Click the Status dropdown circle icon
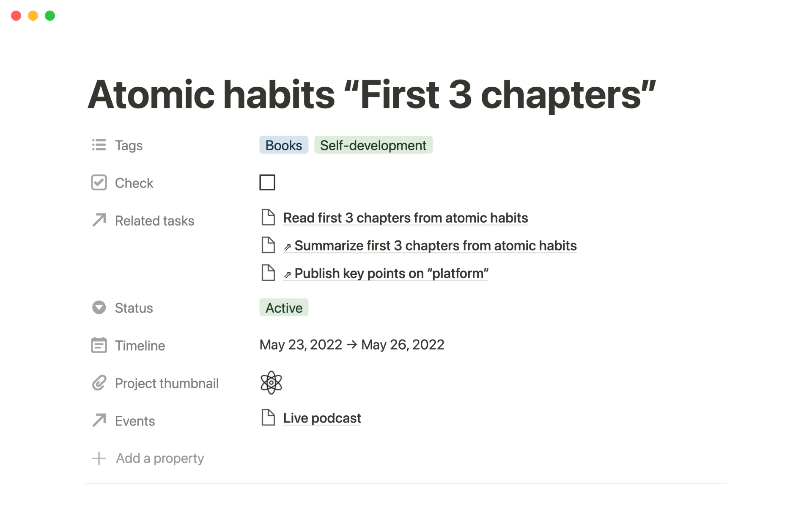812x508 pixels. click(x=99, y=307)
